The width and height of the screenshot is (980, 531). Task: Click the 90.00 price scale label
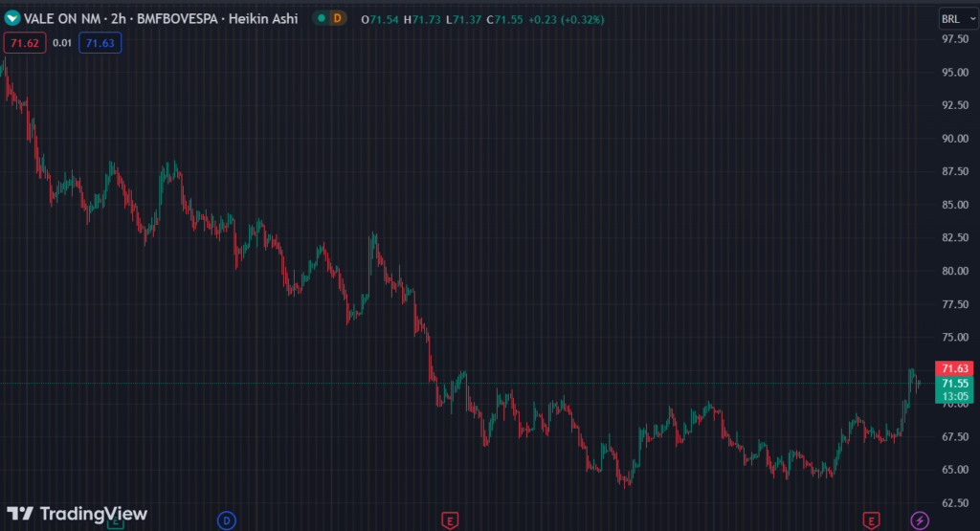[x=955, y=138]
